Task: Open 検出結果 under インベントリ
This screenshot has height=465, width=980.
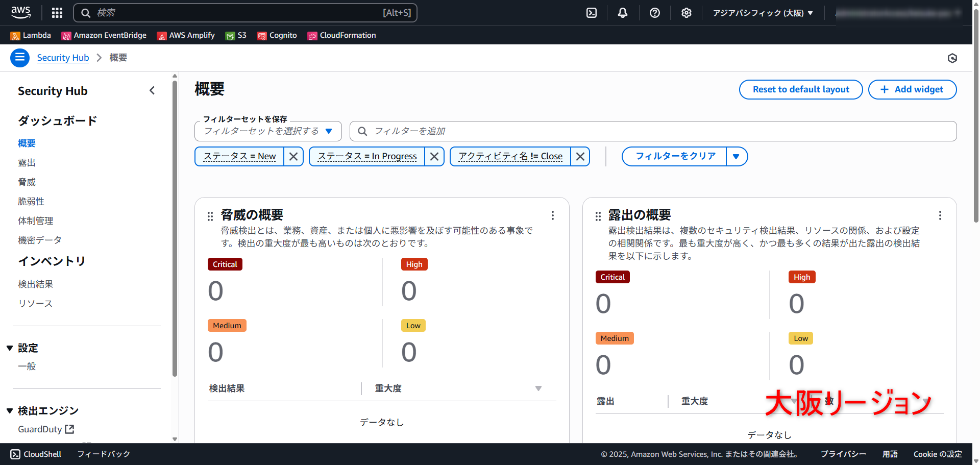Action: coord(35,284)
